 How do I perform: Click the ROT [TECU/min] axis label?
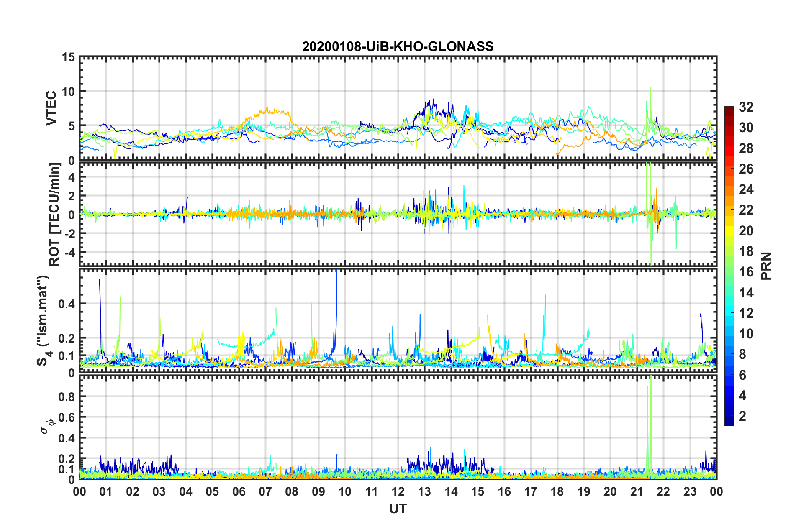pos(54,215)
